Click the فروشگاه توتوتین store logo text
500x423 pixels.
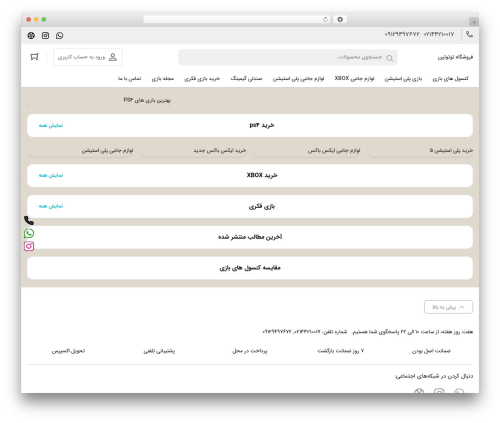pos(455,57)
